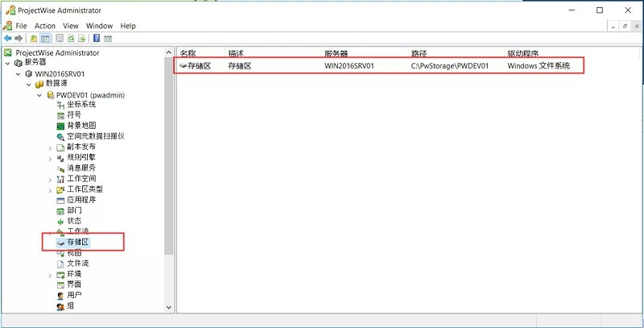This screenshot has width=644, height=328.
Task: Expand the 环境 node
Action: pos(50,275)
